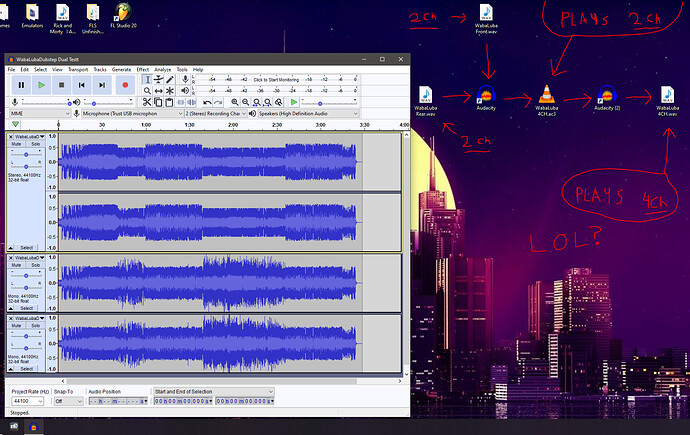The height and width of the screenshot is (435, 690).
Task: Select the FL Studio 20 desktop icon
Action: click(x=123, y=16)
